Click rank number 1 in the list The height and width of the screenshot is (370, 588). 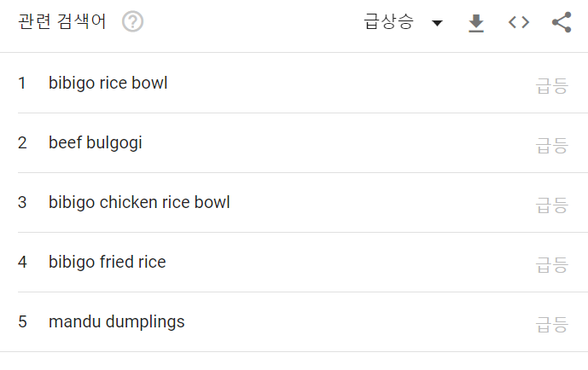(22, 84)
